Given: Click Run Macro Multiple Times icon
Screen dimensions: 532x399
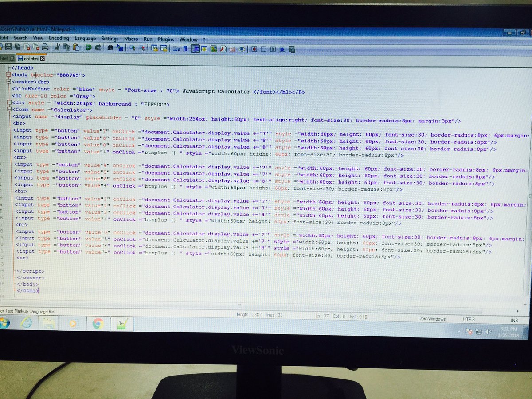Looking at the screenshot, I should (282, 49).
